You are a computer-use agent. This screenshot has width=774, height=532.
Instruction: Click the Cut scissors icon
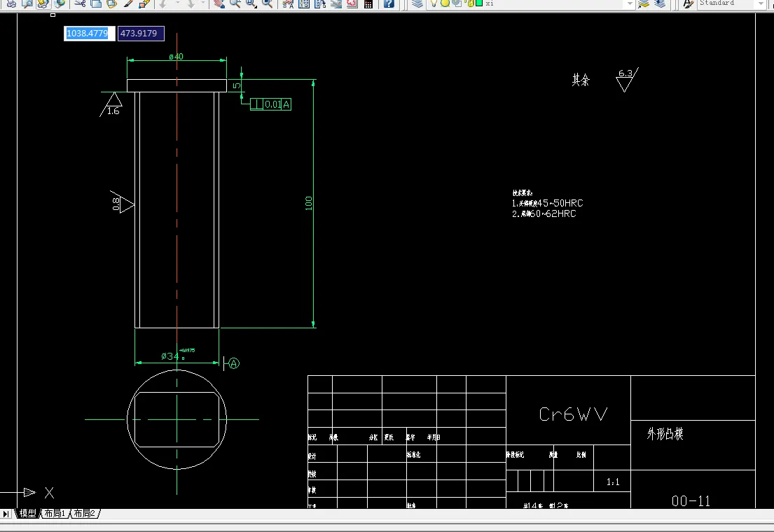click(x=80, y=3)
